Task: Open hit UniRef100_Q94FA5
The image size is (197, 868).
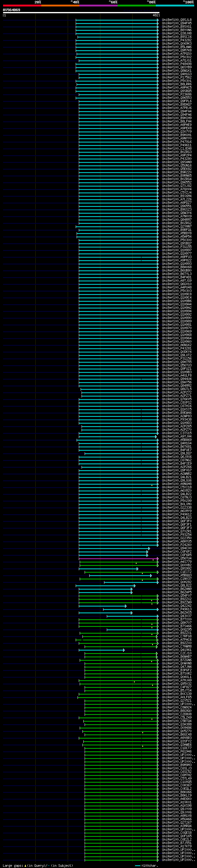Action: tap(177, 23)
